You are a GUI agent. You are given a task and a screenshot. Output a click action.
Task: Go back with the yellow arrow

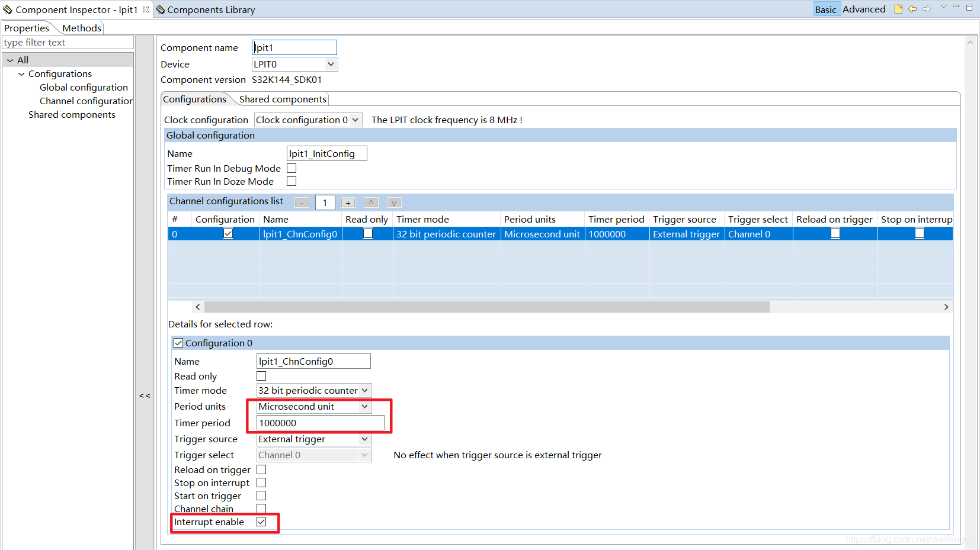pos(912,9)
